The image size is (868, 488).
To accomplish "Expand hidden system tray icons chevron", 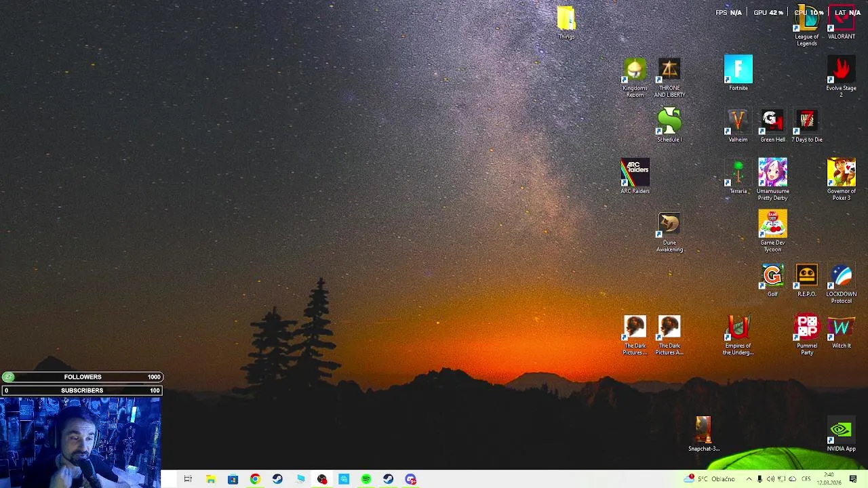I will coord(749,479).
